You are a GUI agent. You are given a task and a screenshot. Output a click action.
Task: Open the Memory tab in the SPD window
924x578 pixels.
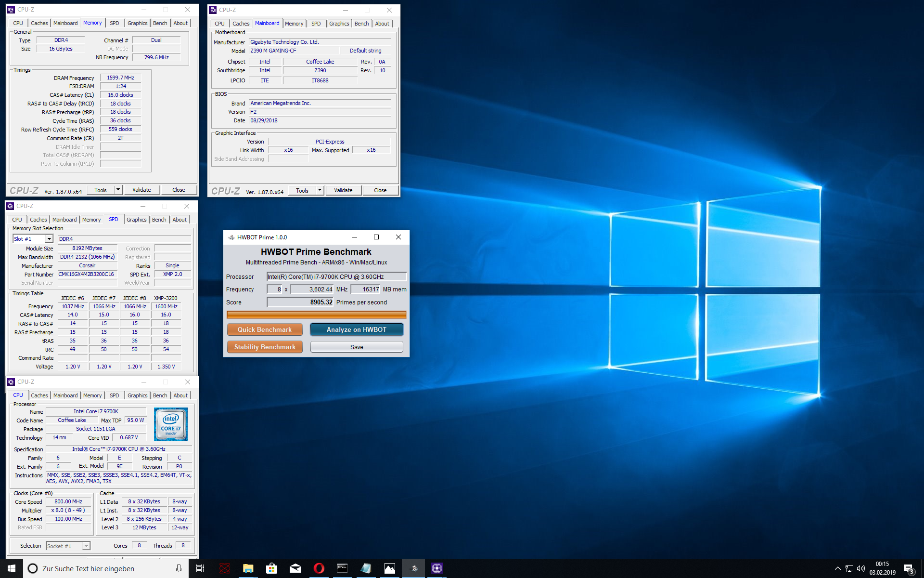tap(91, 220)
